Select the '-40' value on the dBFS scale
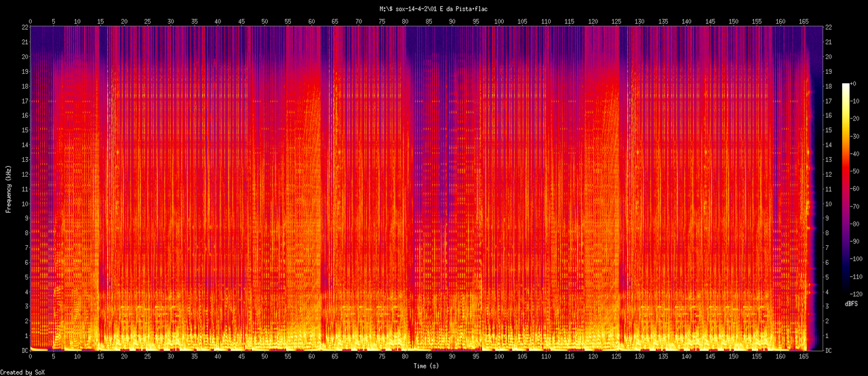This screenshot has height=376, width=868. pyautogui.click(x=855, y=154)
